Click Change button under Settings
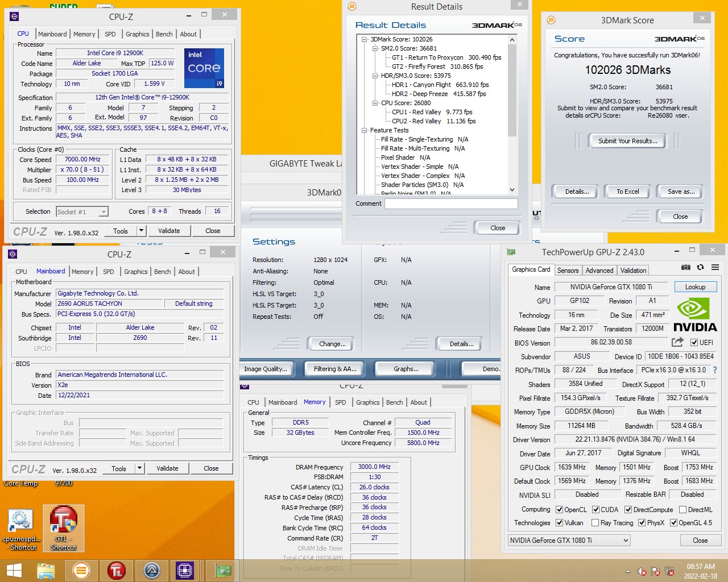Screen dimensions: 728x582 332,344
